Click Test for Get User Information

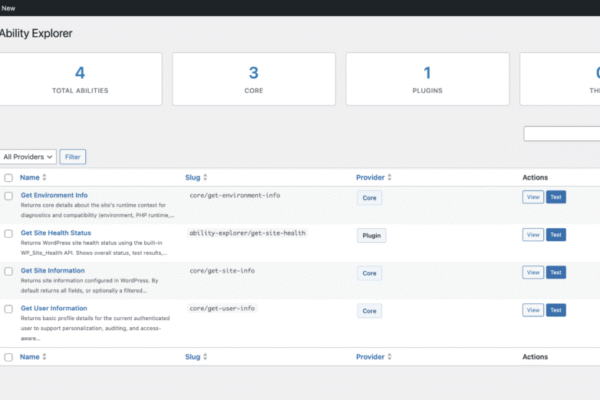(556, 310)
